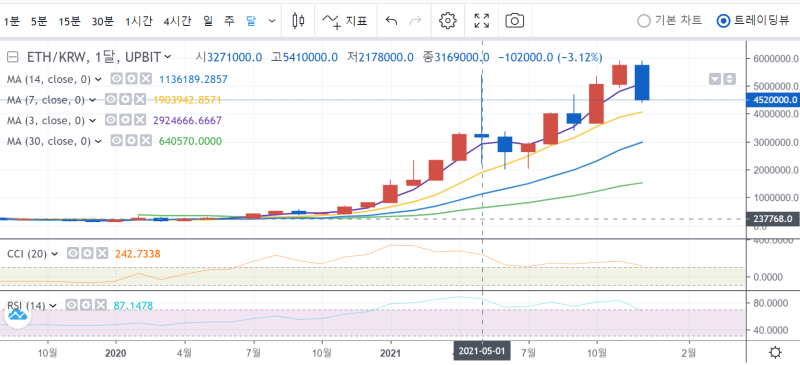Open chart settings gear in toolbar

[x=447, y=20]
